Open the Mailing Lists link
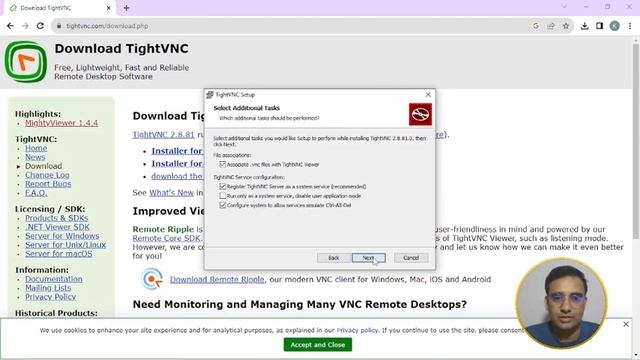 coord(48,288)
